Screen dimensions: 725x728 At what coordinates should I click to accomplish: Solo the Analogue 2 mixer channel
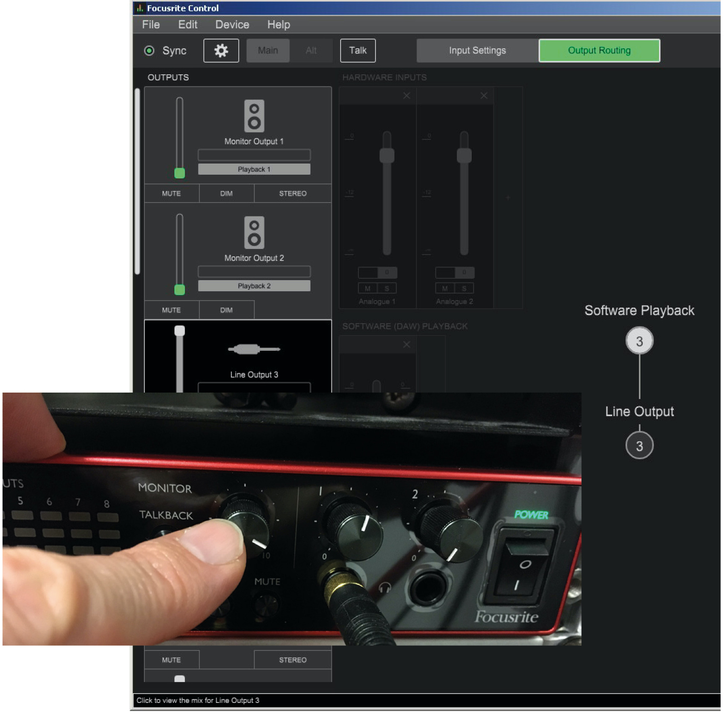coord(464,288)
